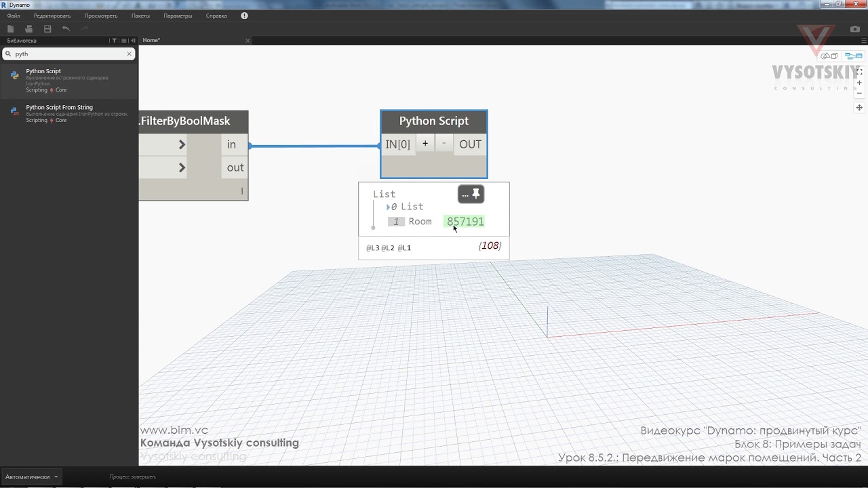Switch to graph view navigation mode

pyautogui.click(x=853, y=56)
